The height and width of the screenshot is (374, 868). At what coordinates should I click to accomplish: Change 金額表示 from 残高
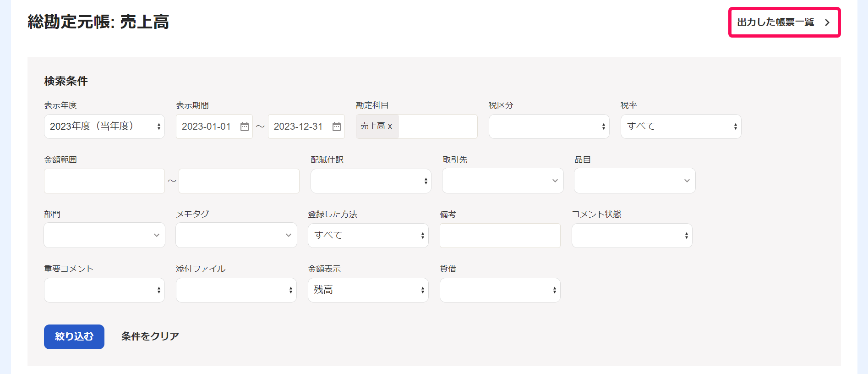coord(368,290)
